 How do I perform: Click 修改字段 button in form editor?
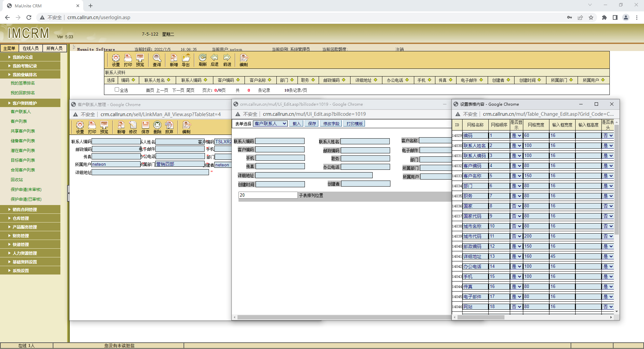331,123
